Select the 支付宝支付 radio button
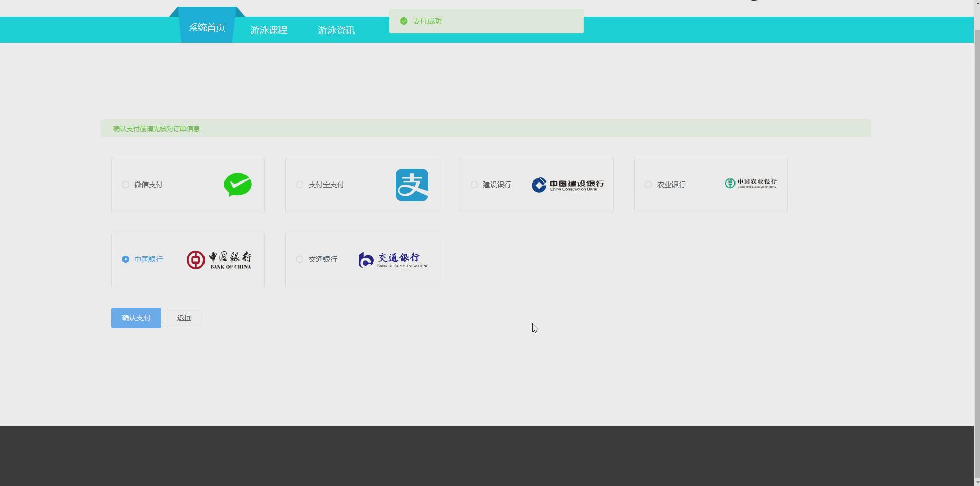The width and height of the screenshot is (980, 486). (x=300, y=185)
